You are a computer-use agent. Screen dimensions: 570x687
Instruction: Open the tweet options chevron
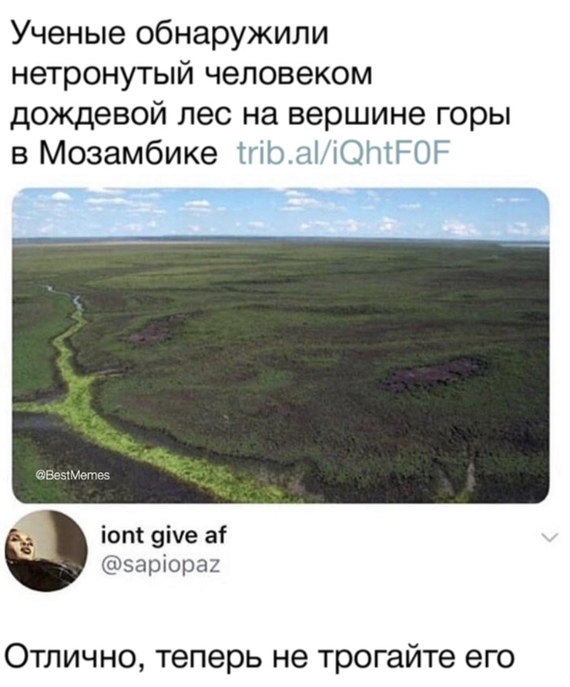point(550,537)
